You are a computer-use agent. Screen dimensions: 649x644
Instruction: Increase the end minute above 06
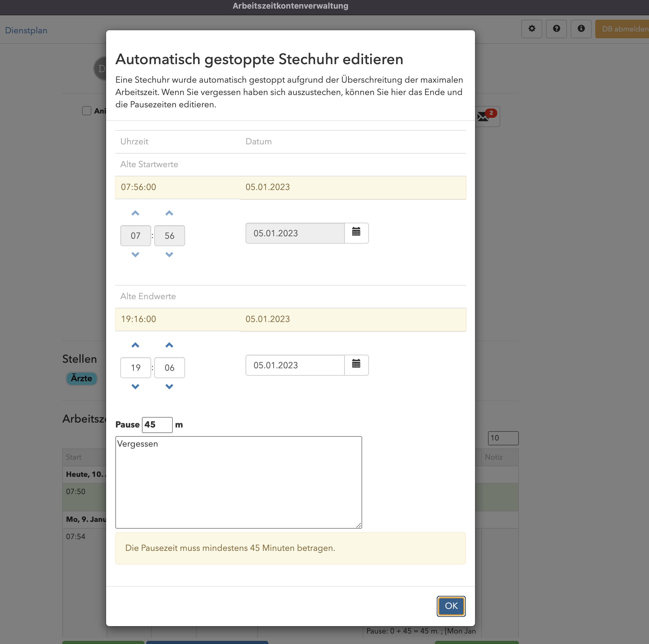(169, 345)
